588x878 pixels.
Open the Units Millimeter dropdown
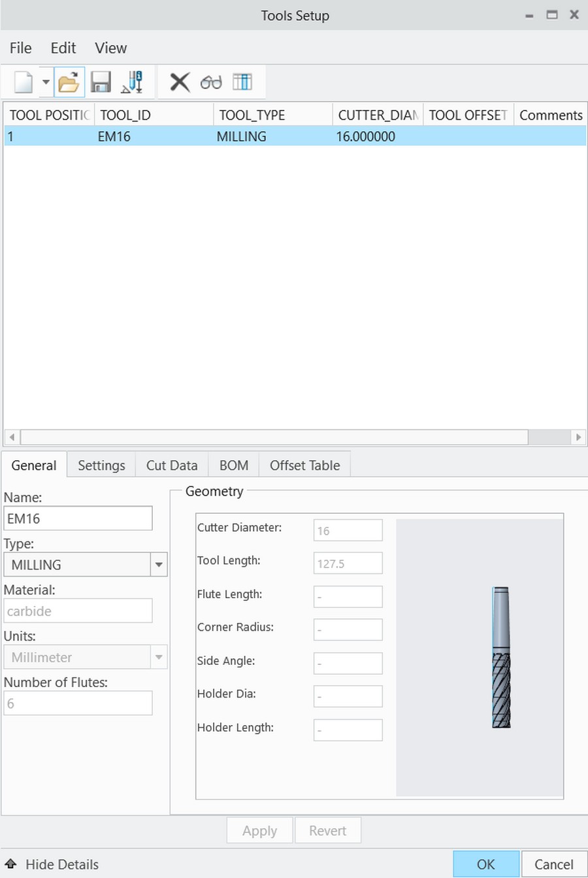(x=159, y=657)
